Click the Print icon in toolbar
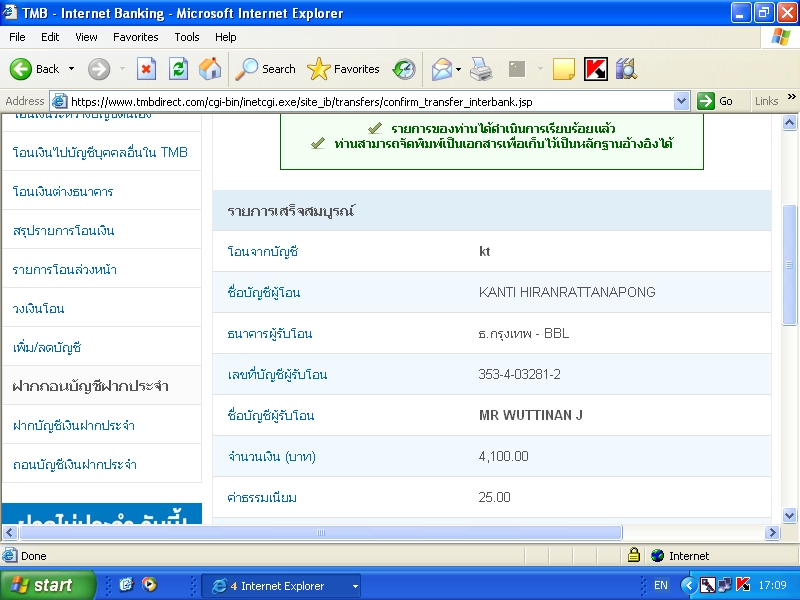 pyautogui.click(x=481, y=69)
